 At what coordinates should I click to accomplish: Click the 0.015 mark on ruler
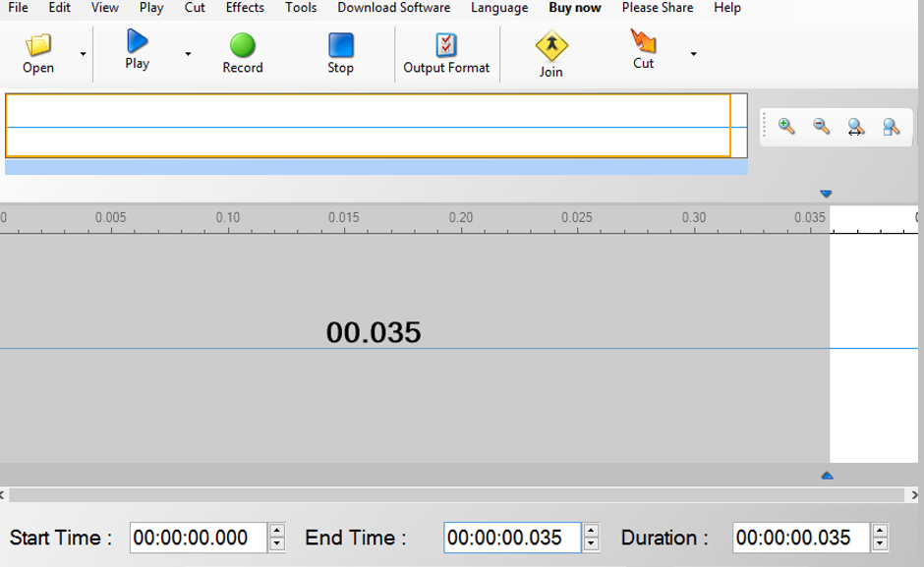(x=344, y=217)
